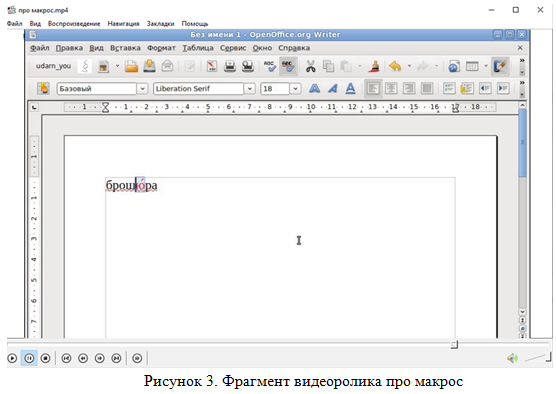The width and height of the screenshot is (556, 394).
Task: Click the font size field showing 18
Action: (x=275, y=89)
